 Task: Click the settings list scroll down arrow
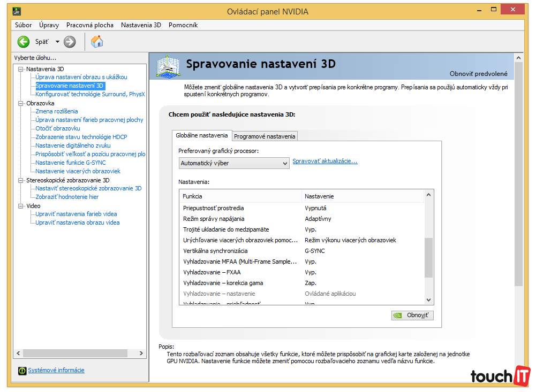point(428,300)
